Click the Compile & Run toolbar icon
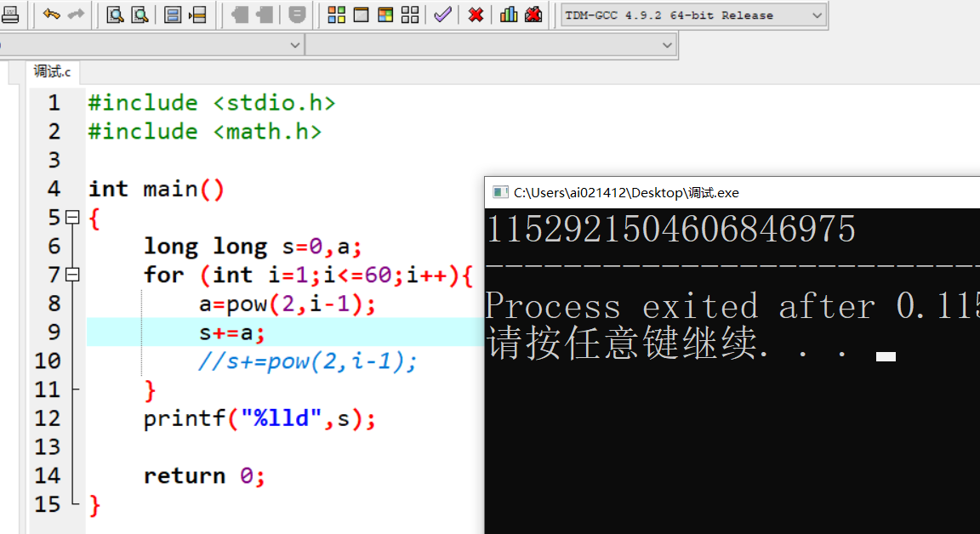This screenshot has width=980, height=534. tap(385, 14)
